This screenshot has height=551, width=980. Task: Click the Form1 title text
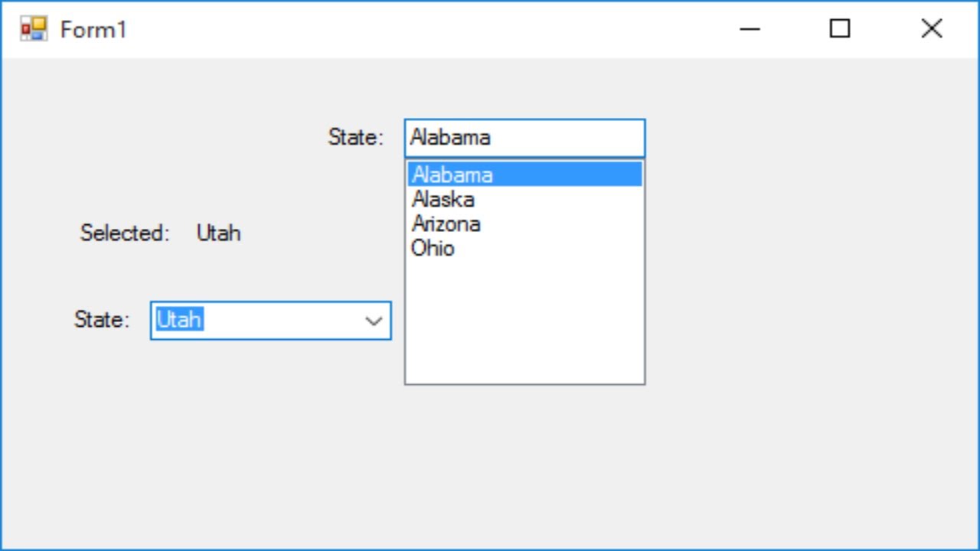coord(93,30)
